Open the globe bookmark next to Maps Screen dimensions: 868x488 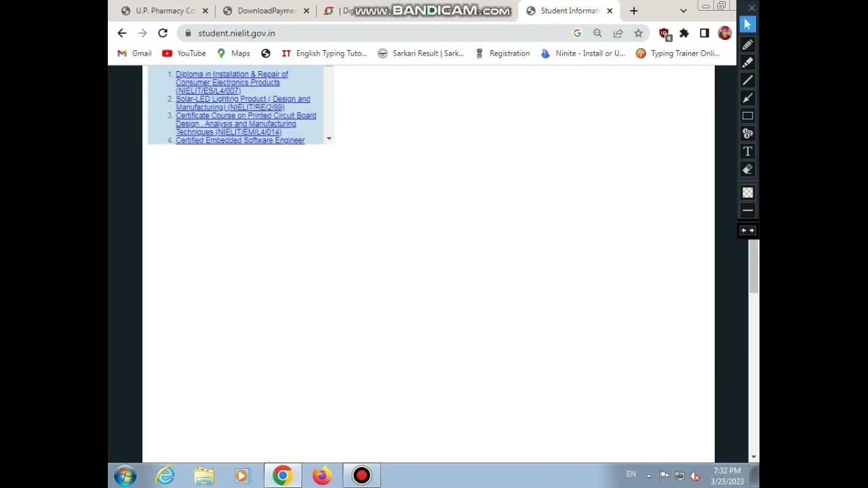click(266, 54)
